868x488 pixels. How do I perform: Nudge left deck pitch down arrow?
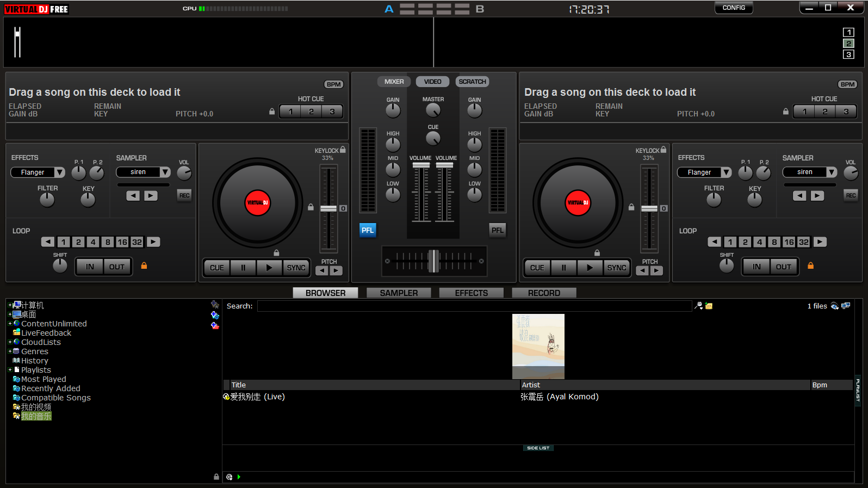(322, 270)
